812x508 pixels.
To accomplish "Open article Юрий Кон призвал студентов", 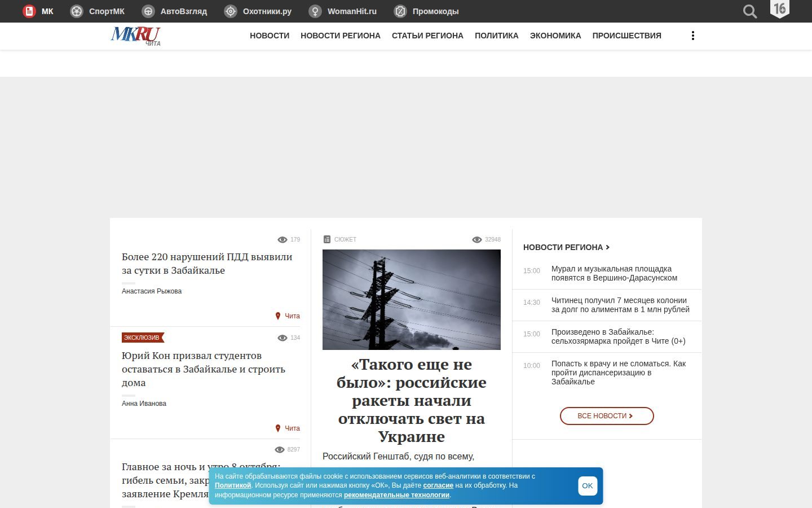I will click(204, 369).
